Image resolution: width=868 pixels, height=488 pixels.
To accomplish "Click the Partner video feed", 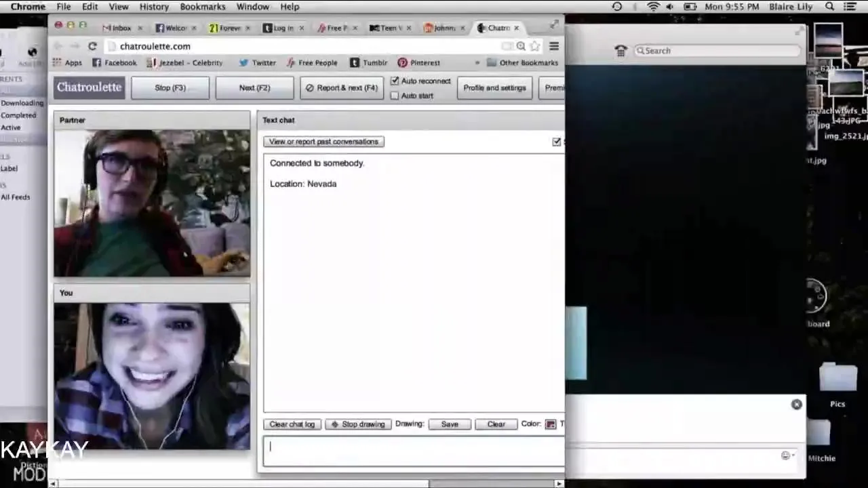I will [152, 203].
